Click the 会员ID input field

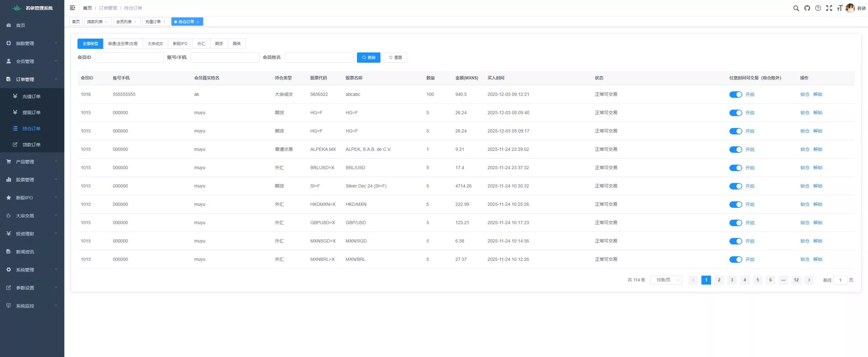pyautogui.click(x=129, y=58)
